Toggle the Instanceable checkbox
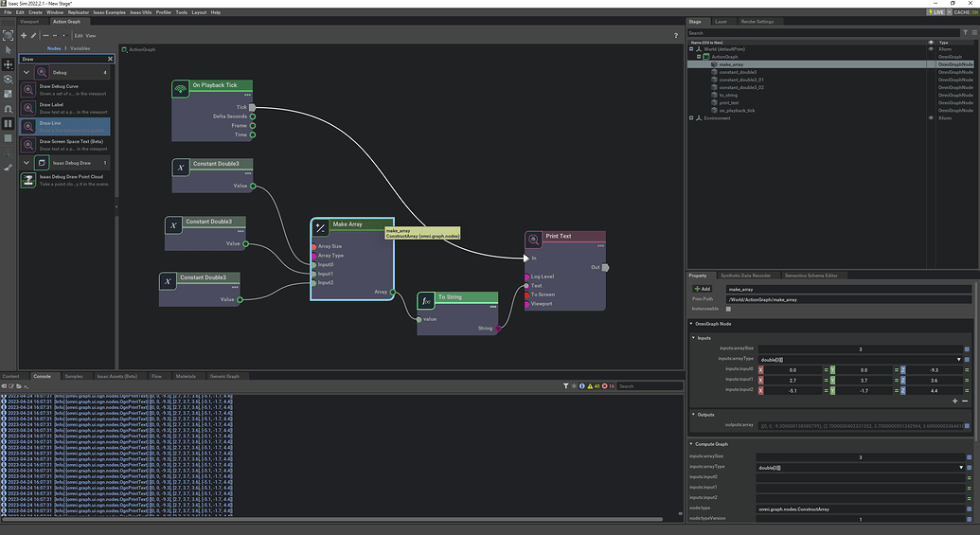 tap(728, 309)
